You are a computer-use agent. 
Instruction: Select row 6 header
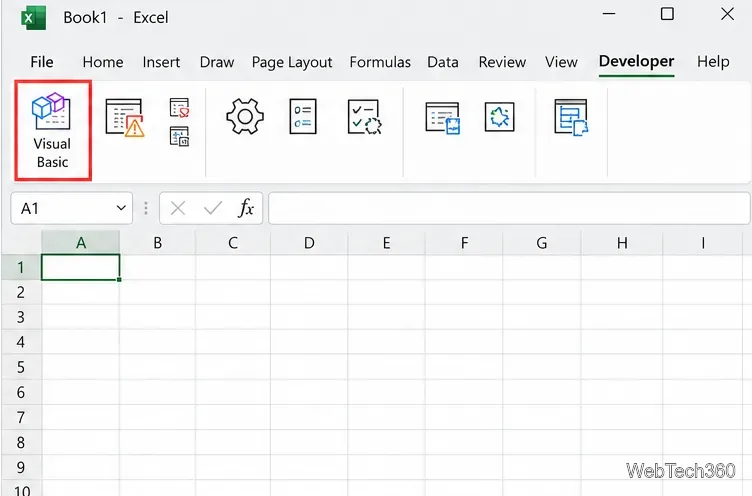coord(21,392)
